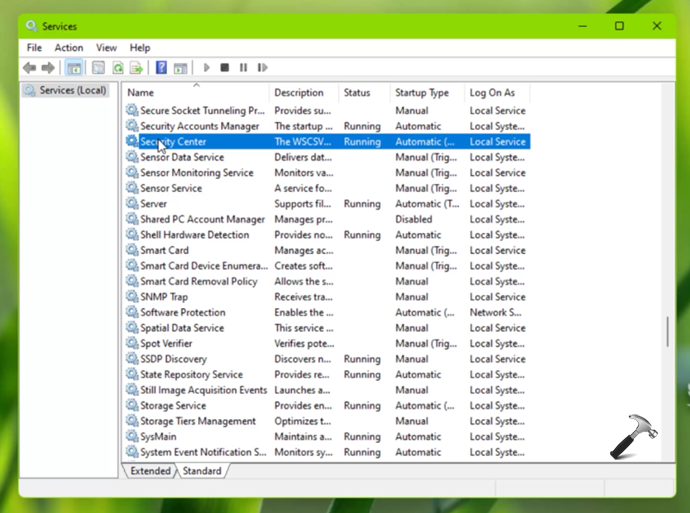Screen dimensions: 690x513
Task: Open the Action menu
Action: 69,47
